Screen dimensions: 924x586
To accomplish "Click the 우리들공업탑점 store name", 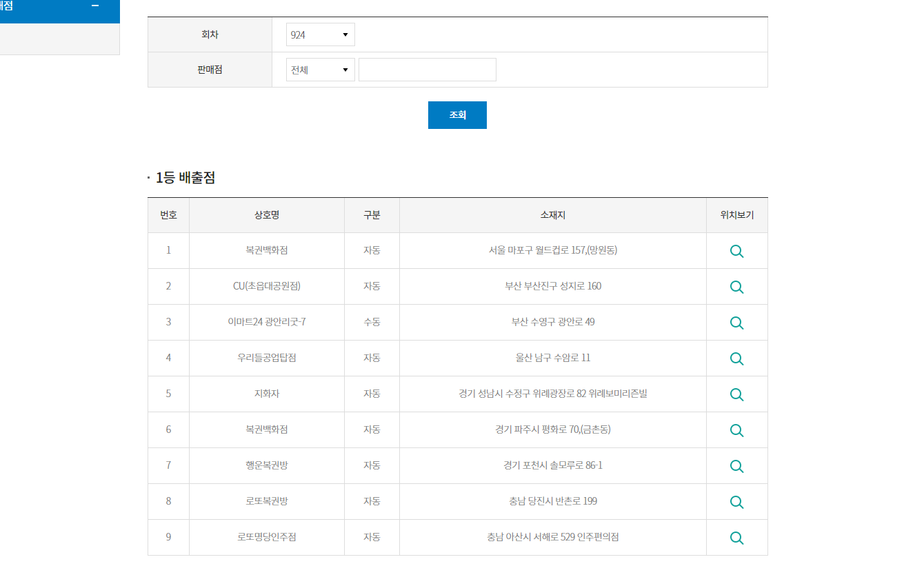I will (267, 358).
